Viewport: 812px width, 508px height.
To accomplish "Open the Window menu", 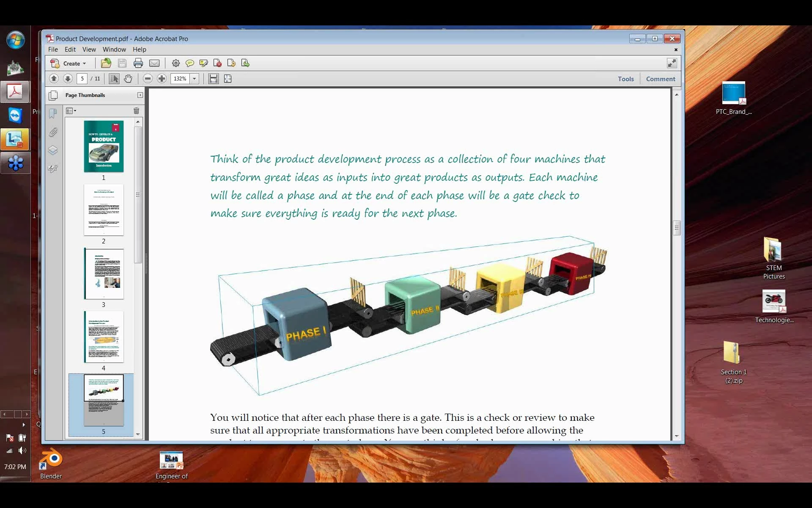I will pyautogui.click(x=114, y=50).
